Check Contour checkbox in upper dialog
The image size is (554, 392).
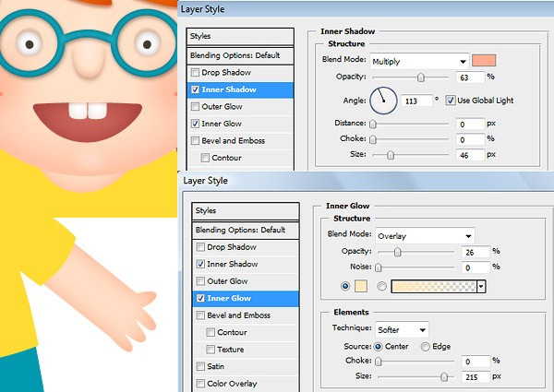click(x=205, y=158)
